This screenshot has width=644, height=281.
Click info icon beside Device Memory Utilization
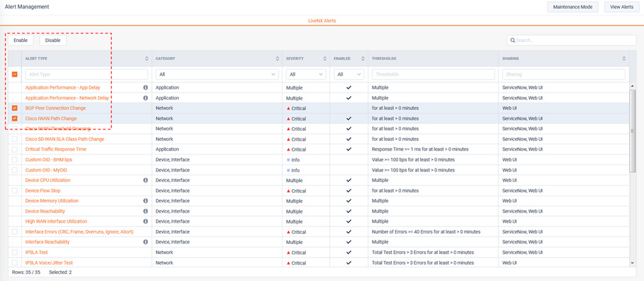[146, 201]
